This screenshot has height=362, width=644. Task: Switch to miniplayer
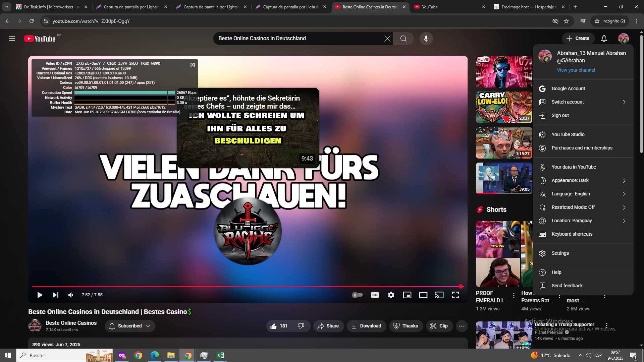pyautogui.click(x=407, y=295)
